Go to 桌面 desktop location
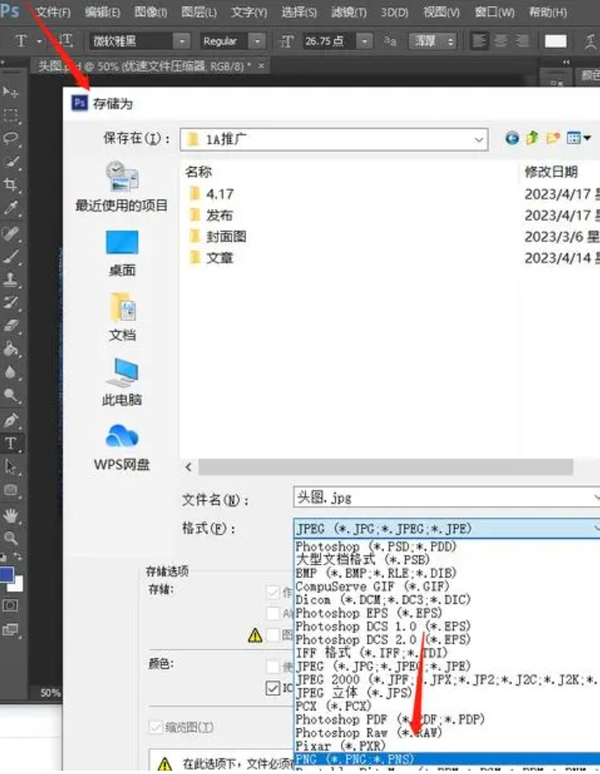 [x=122, y=254]
